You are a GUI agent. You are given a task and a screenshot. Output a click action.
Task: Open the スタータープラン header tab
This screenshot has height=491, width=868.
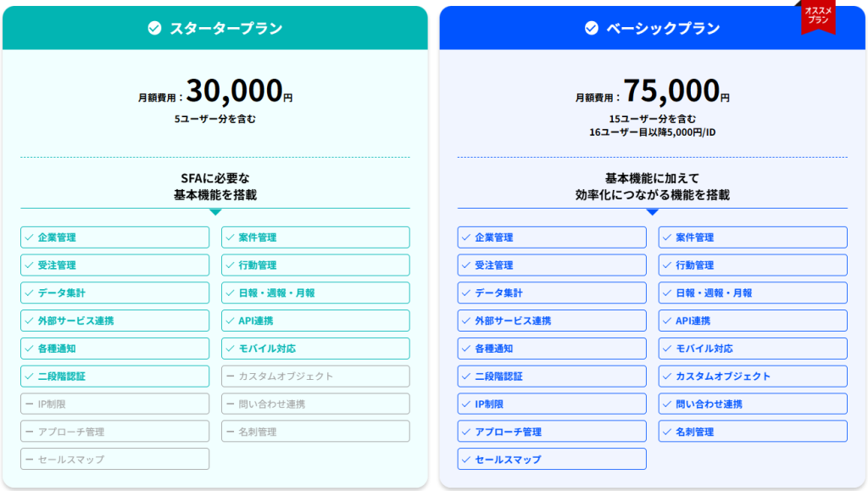tap(215, 28)
